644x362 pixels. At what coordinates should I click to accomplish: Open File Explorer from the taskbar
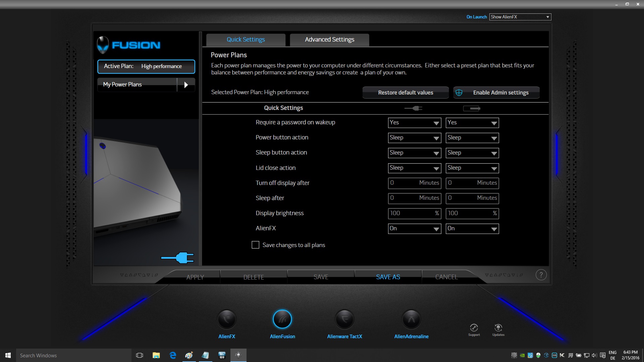156,355
